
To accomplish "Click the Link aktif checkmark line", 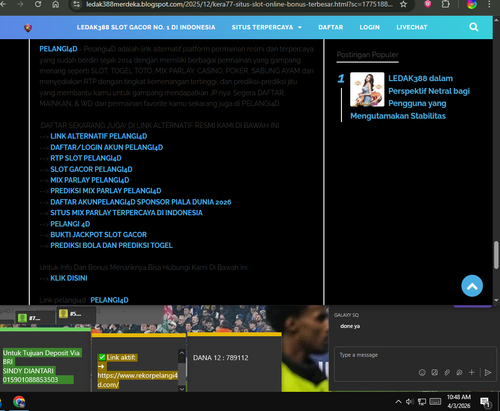I will pos(117,357).
